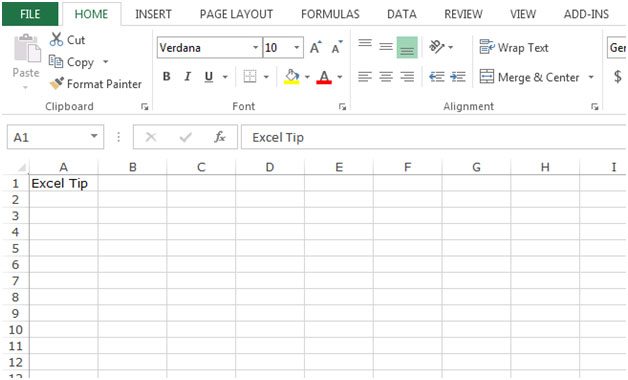Toggle Italic formatting
628x380 pixels.
[187, 76]
